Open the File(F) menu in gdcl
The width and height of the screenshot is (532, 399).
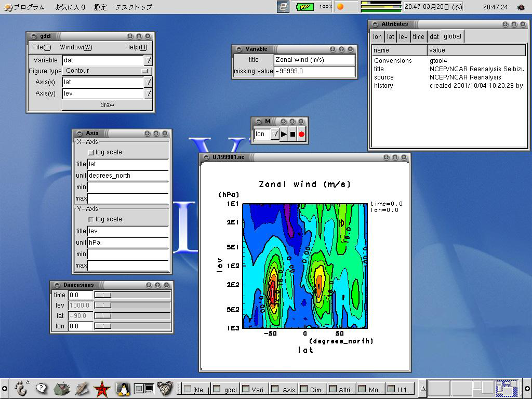click(42, 47)
